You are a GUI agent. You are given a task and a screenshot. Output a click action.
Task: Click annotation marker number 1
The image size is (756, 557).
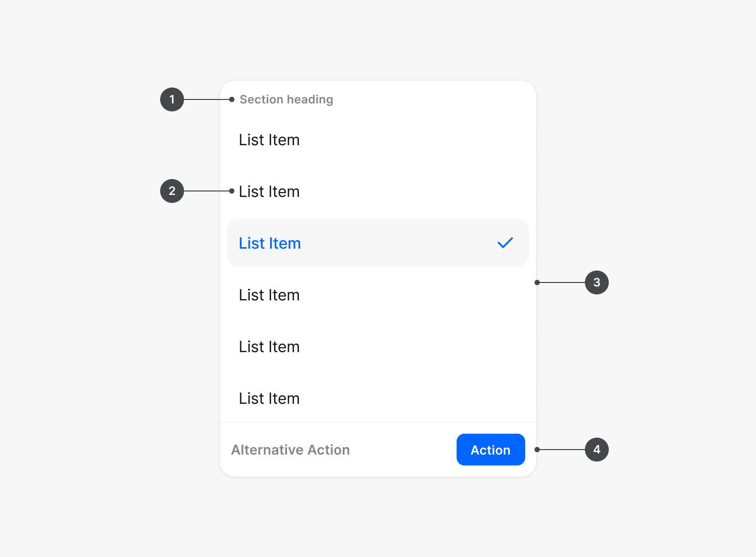172,99
